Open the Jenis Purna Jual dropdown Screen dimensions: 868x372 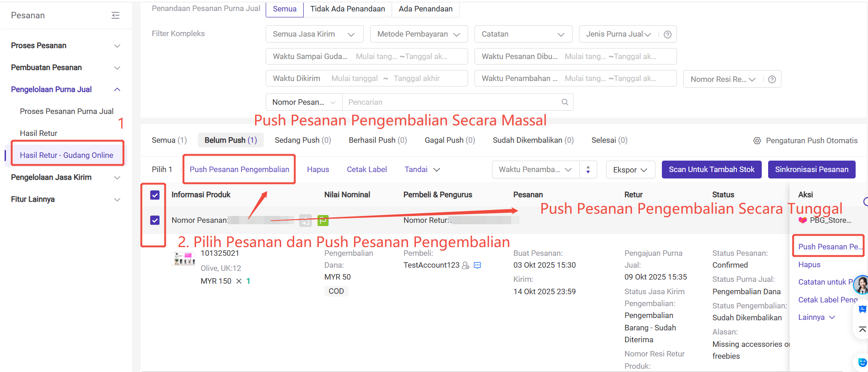click(618, 34)
